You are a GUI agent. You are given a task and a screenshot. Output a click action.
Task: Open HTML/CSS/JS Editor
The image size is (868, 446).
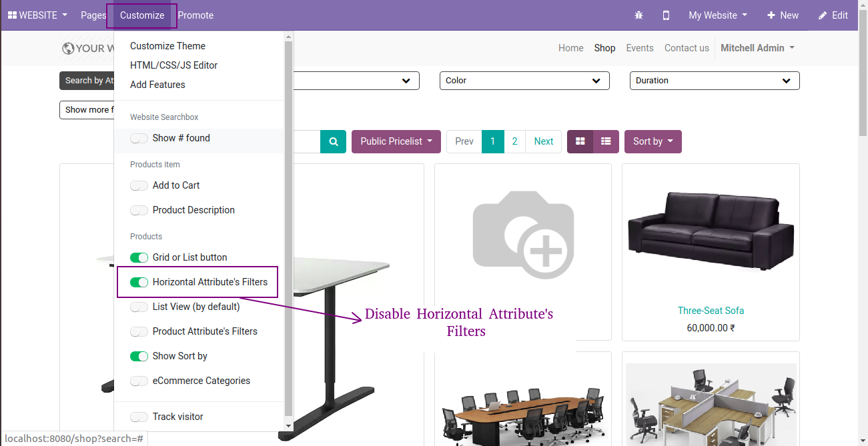[173, 65]
